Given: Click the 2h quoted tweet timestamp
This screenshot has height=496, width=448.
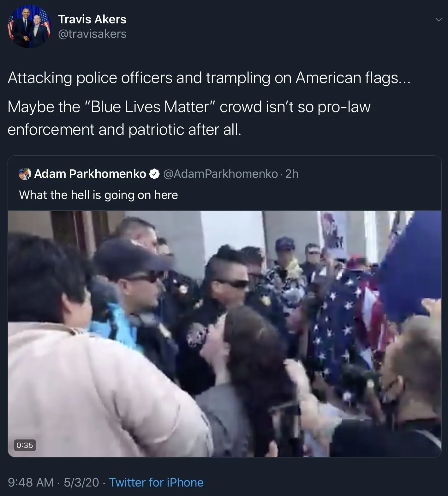Looking at the screenshot, I should [x=292, y=174].
